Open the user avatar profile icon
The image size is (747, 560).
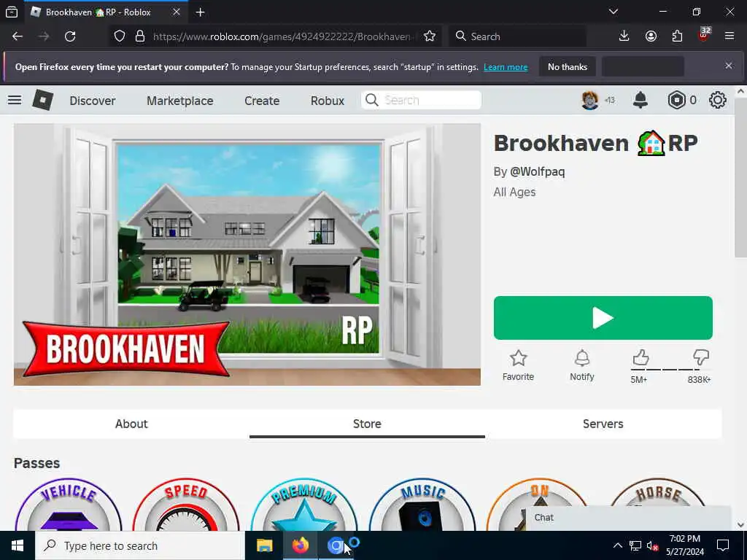tap(589, 100)
